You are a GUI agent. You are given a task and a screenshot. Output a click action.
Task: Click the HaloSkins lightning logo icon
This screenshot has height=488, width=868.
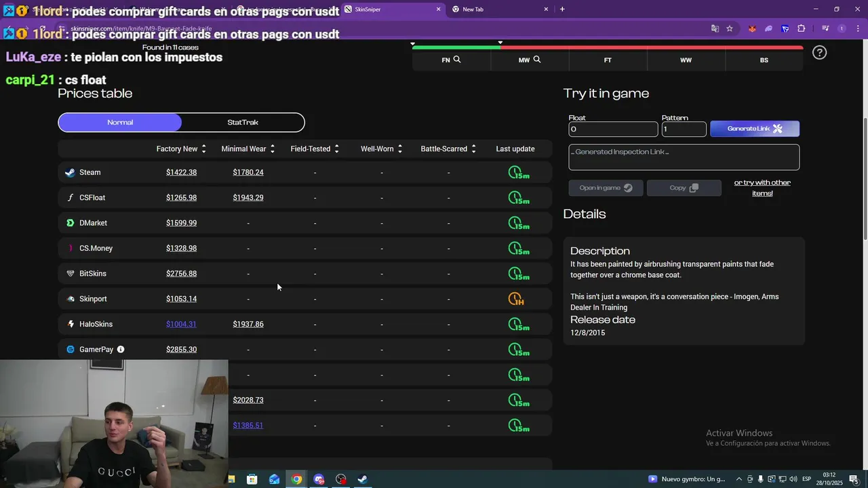70,324
